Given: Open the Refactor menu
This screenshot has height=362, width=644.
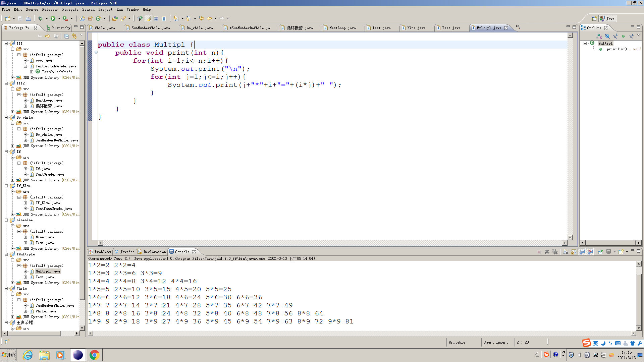Looking at the screenshot, I should pyautogui.click(x=50, y=9).
